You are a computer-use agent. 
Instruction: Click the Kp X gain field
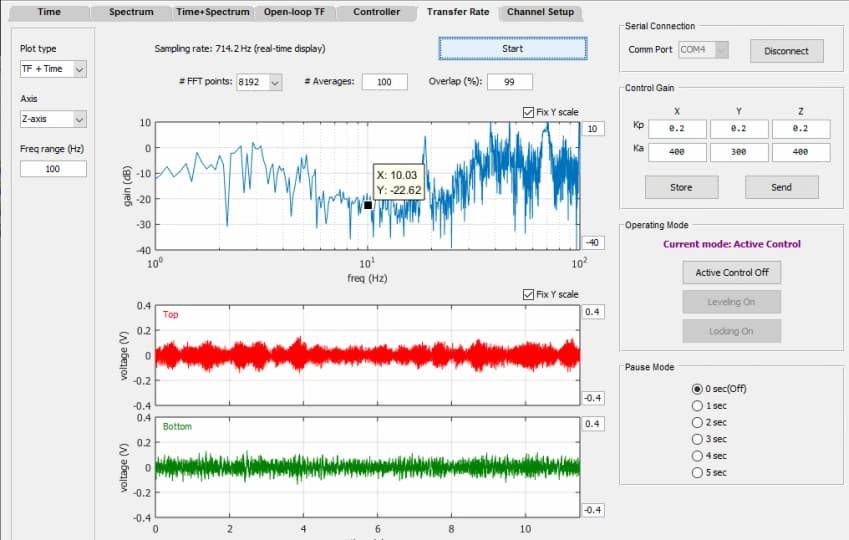coord(677,129)
